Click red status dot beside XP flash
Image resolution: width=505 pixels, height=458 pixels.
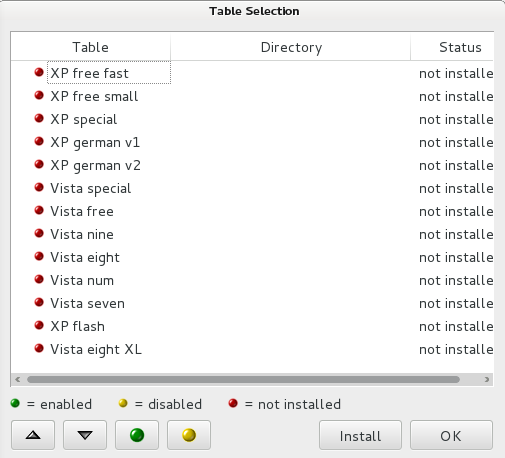pyautogui.click(x=39, y=325)
